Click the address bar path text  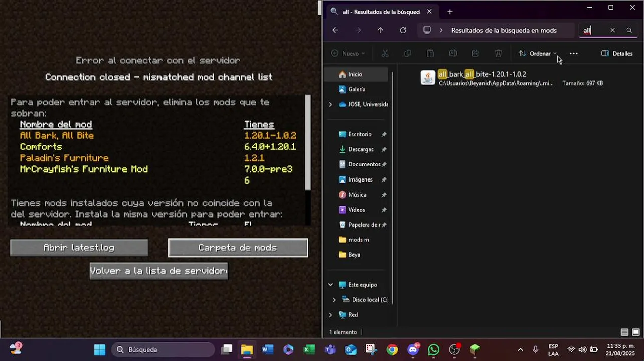(x=504, y=30)
